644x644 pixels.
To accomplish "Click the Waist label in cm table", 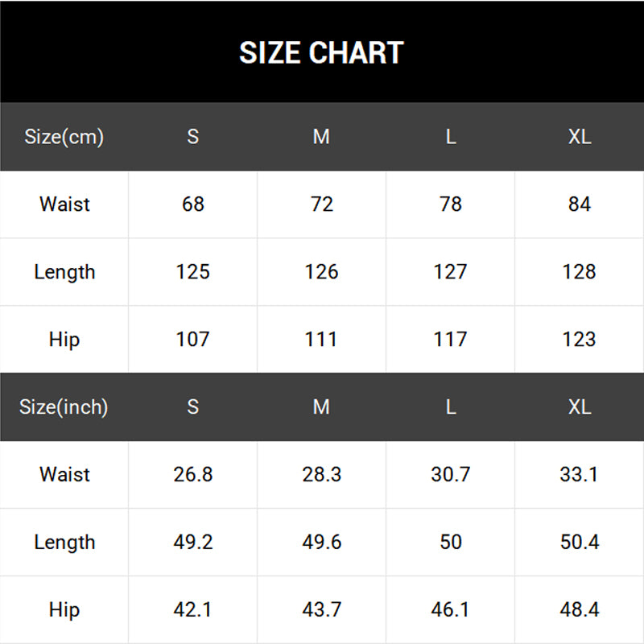I will [64, 204].
